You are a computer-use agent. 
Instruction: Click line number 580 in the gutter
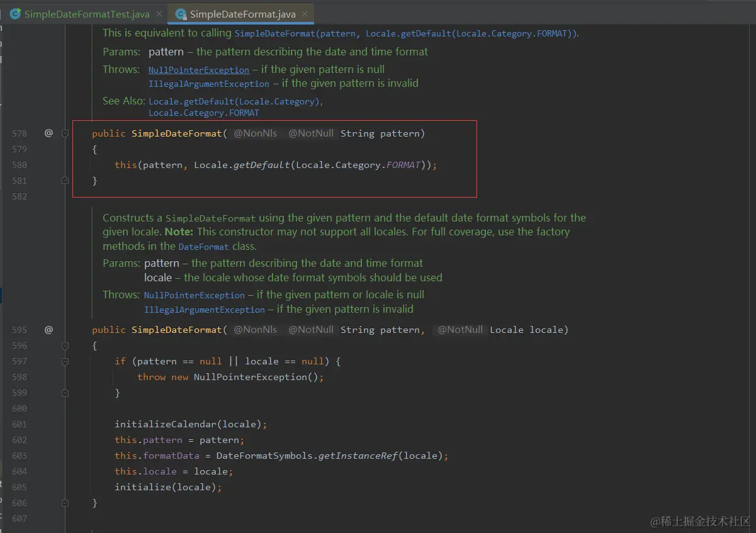coord(20,165)
